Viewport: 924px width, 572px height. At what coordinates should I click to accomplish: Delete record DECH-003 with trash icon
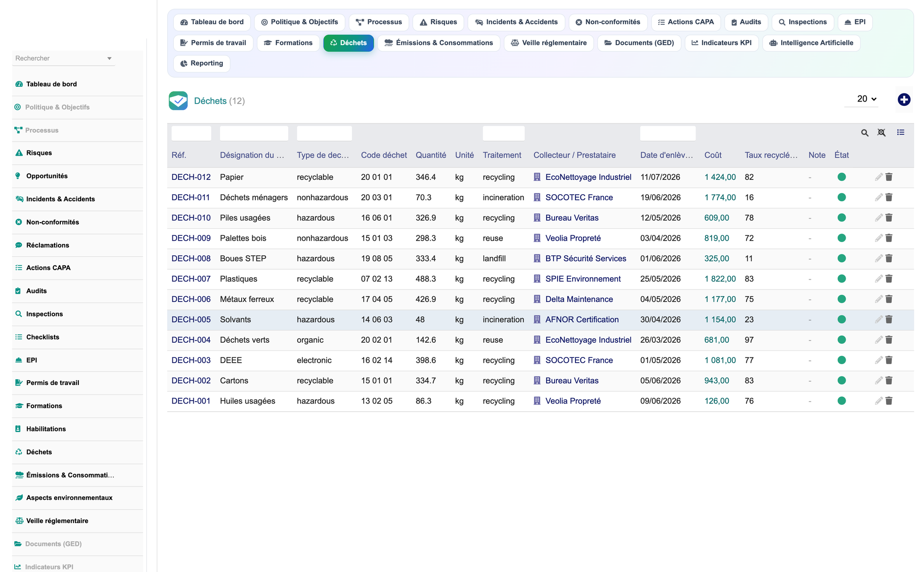pos(889,361)
